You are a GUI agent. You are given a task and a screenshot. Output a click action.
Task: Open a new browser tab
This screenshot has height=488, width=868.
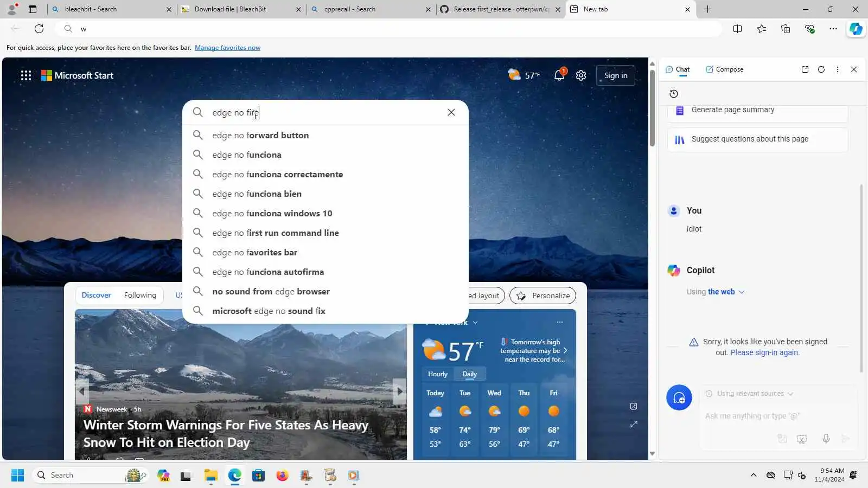pyautogui.click(x=707, y=9)
